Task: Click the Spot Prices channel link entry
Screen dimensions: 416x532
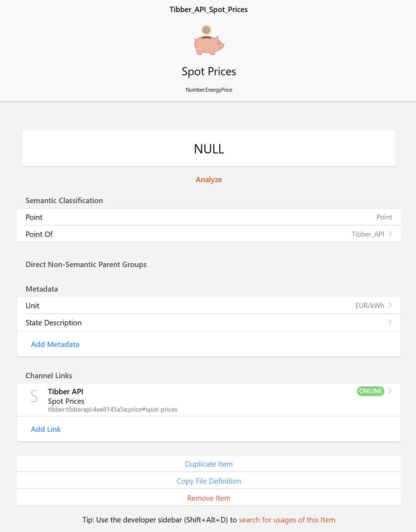Action: [209, 400]
